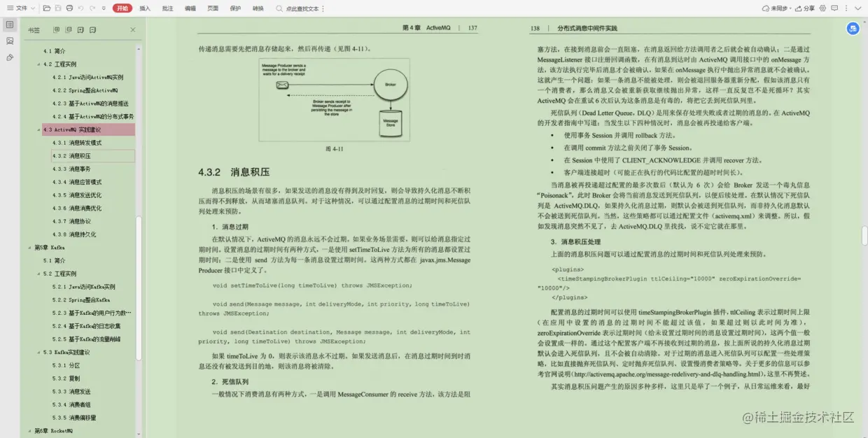
Task: Switch to the 批注 tab
Action: tap(167, 8)
